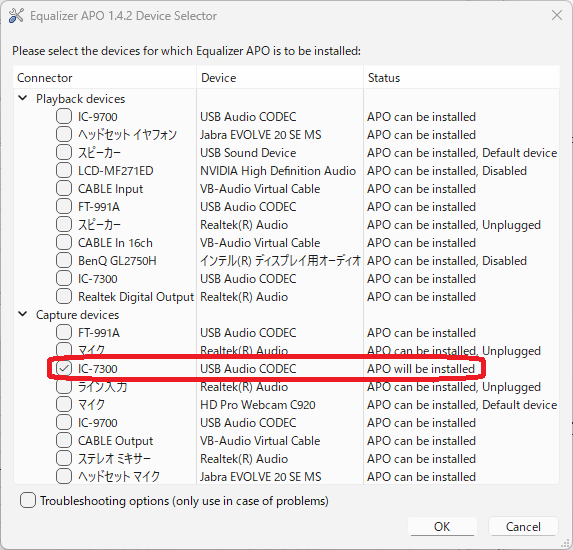Enable Troubleshooting options checkbox
The image size is (573, 550).
pos(28,500)
